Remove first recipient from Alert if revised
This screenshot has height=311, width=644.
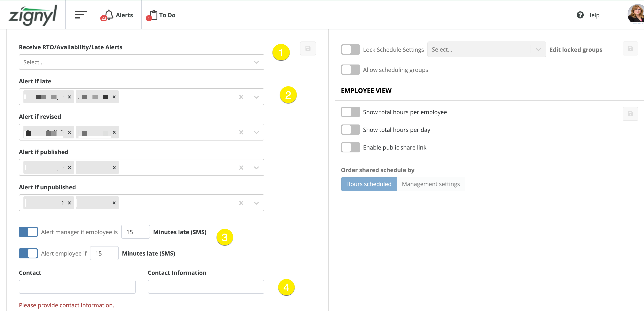click(69, 132)
